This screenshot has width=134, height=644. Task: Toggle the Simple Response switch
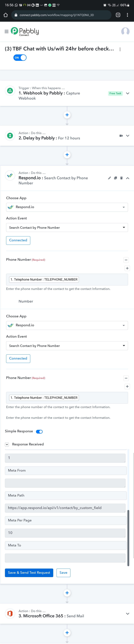(39, 431)
